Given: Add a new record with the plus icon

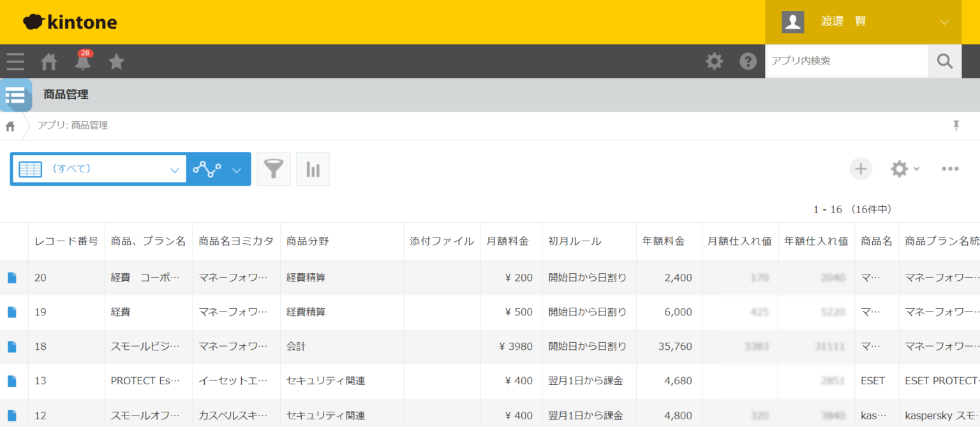Looking at the screenshot, I should click(x=860, y=169).
